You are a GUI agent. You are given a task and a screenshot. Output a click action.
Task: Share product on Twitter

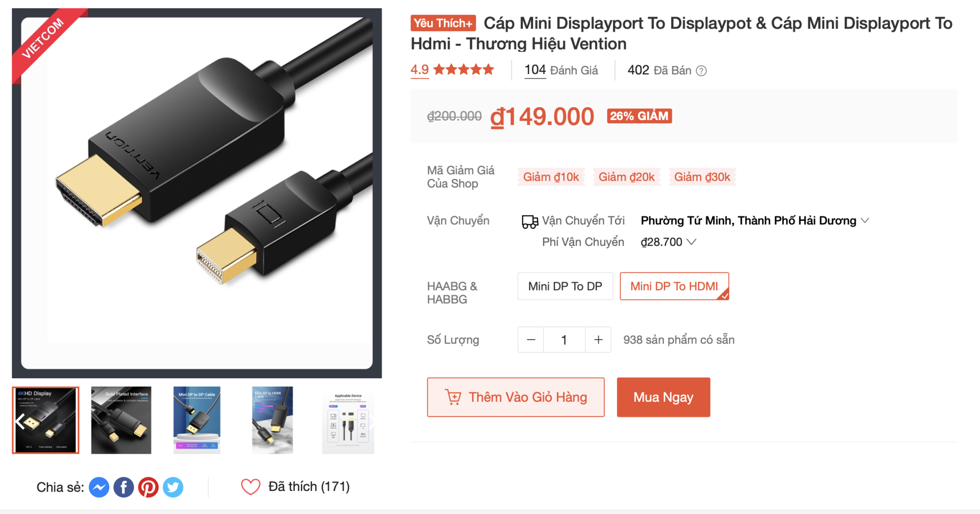173,487
